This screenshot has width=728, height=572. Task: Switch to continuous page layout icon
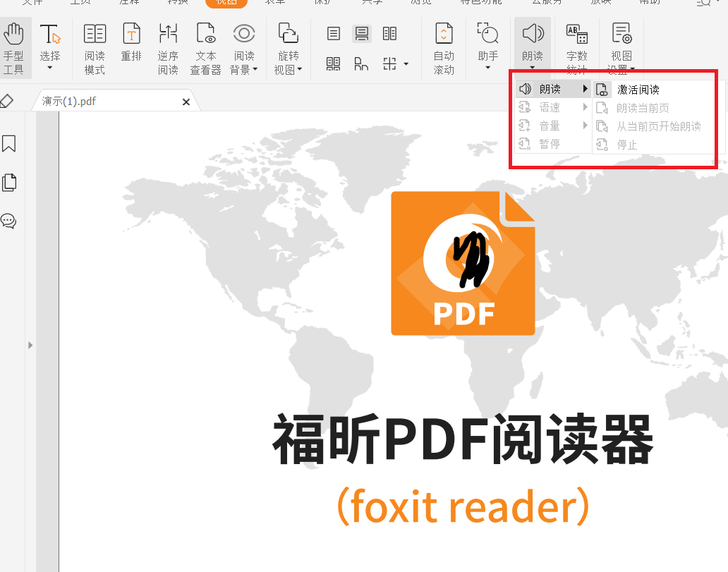click(x=362, y=33)
